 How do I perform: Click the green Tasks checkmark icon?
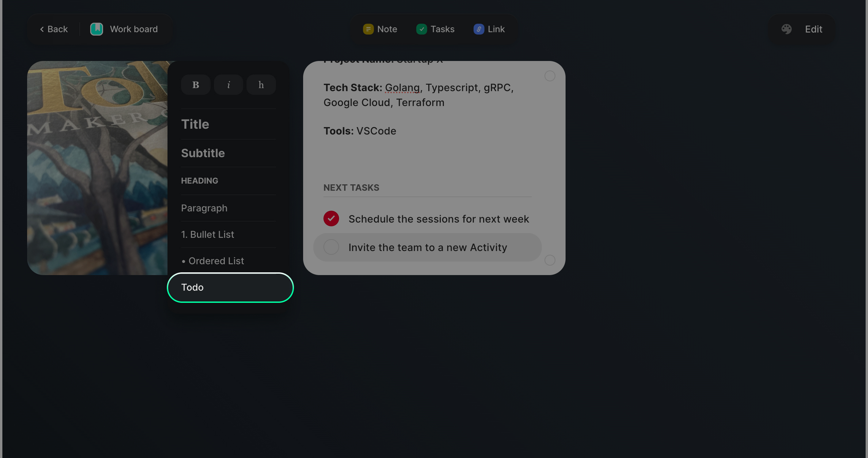tap(421, 29)
